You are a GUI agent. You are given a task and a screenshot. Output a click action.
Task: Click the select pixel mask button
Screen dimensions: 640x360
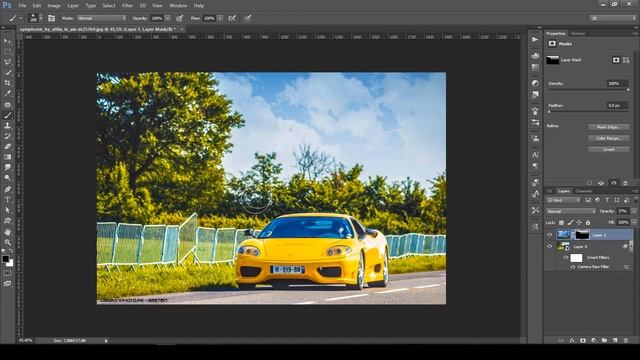(616, 60)
